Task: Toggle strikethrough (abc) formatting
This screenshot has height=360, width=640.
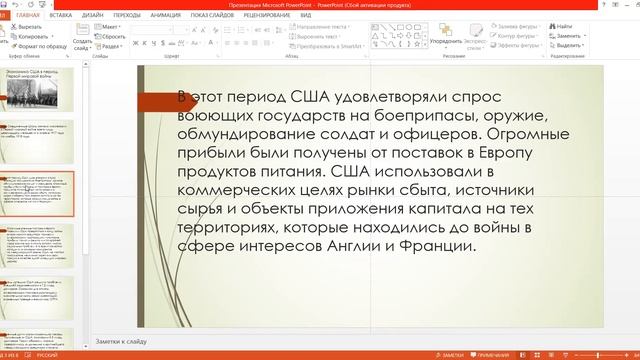Action: point(171,43)
